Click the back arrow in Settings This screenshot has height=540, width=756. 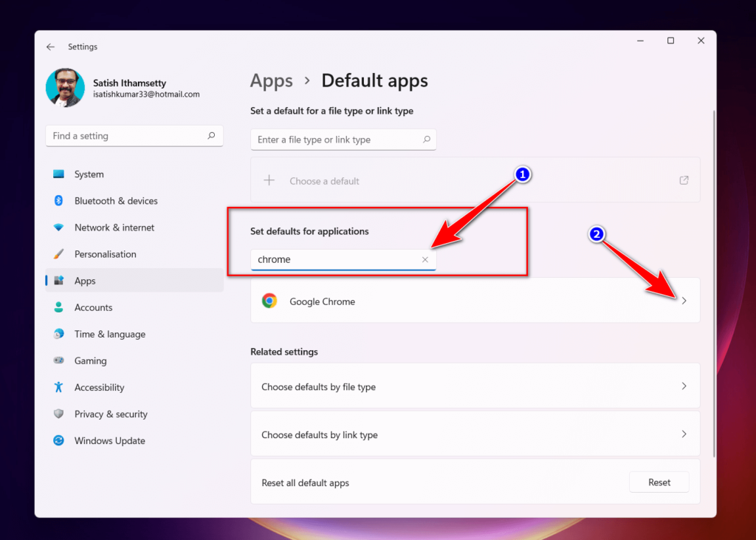[x=51, y=47]
